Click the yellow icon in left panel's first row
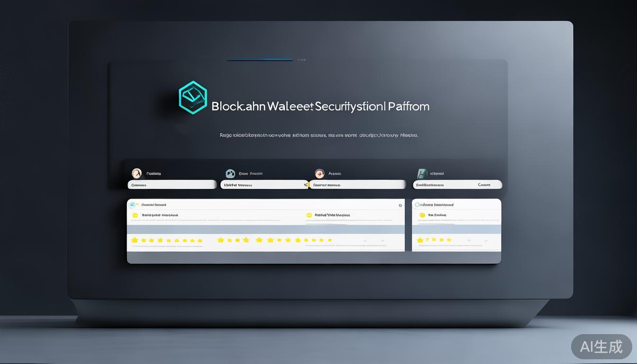The image size is (637, 364). 135,215
